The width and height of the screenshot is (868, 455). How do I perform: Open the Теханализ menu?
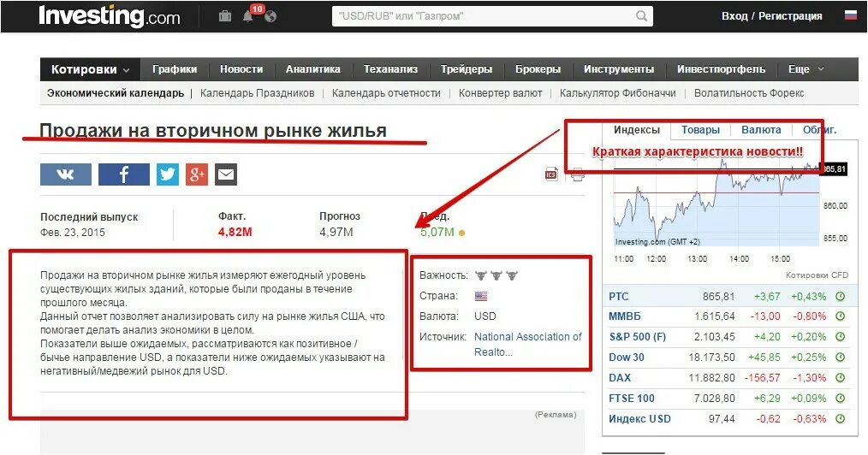tap(391, 69)
